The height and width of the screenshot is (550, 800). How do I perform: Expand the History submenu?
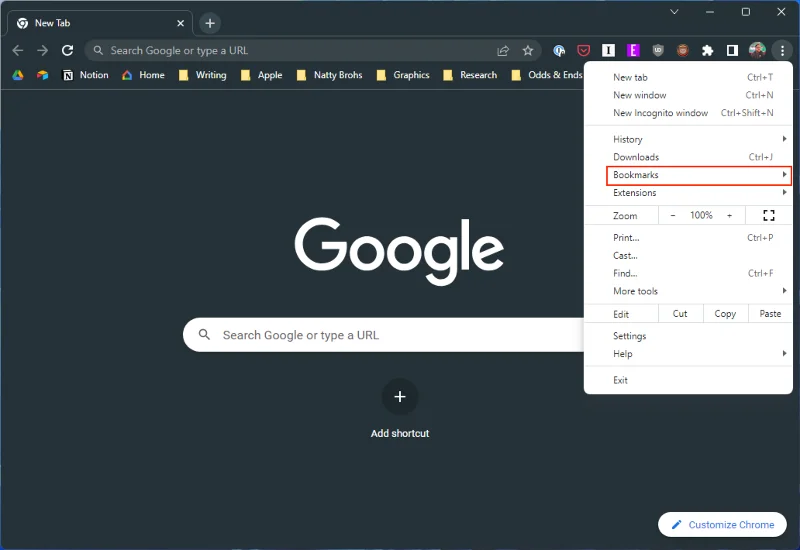699,139
